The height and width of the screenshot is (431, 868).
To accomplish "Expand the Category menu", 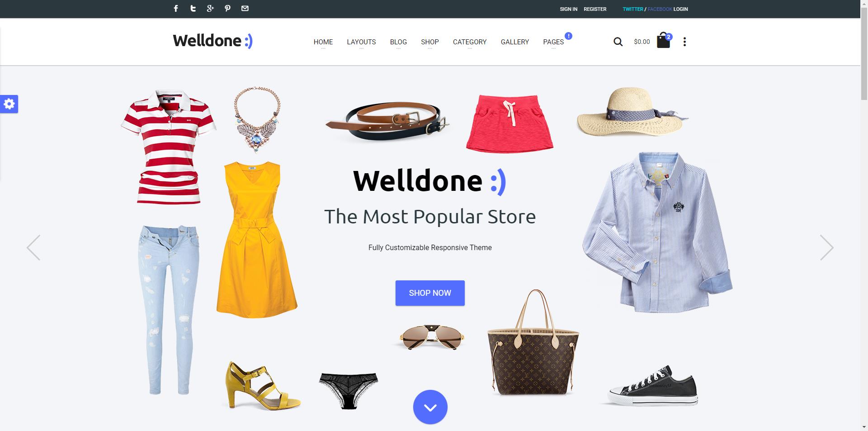I will point(470,42).
